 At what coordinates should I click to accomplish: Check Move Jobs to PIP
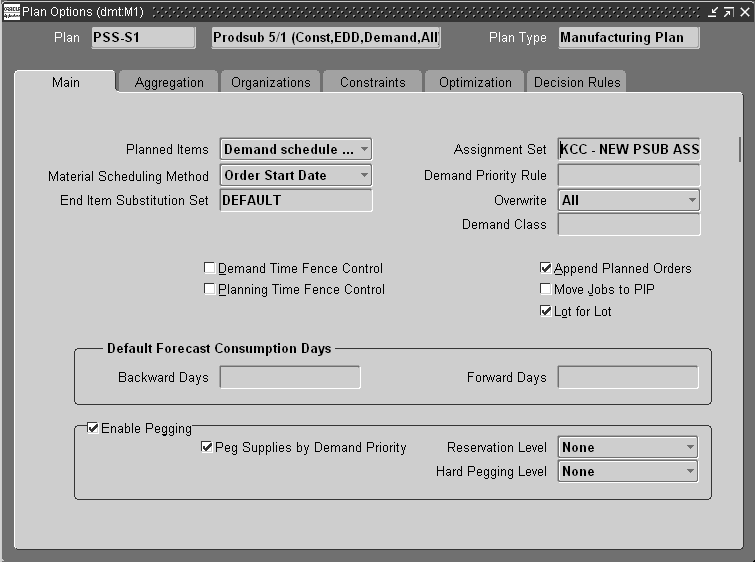point(546,289)
